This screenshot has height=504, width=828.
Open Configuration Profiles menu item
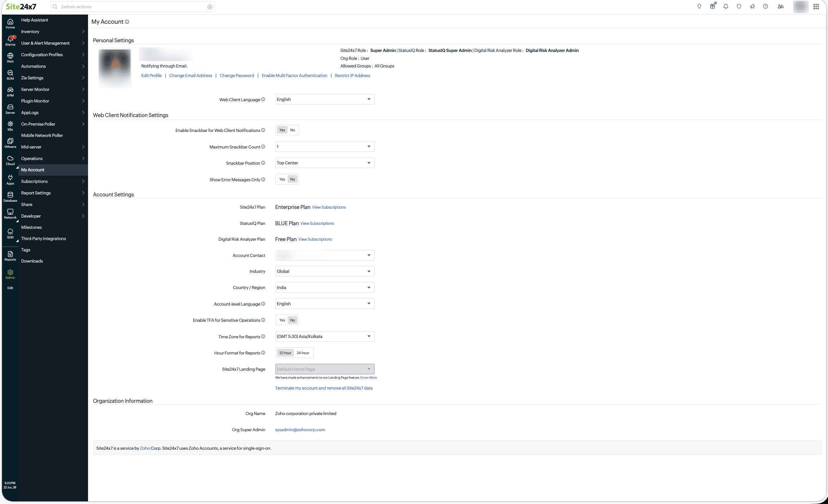point(53,55)
